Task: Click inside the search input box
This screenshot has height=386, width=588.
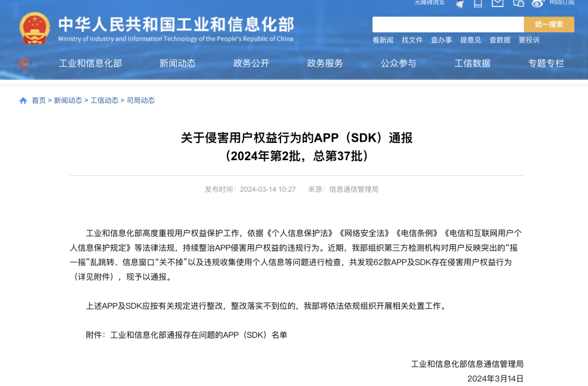Action: click(447, 24)
